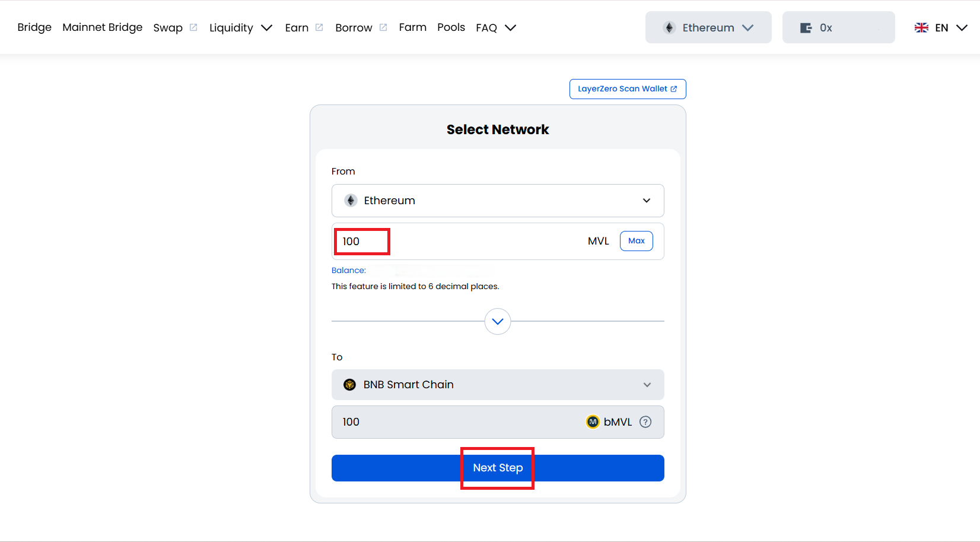The image size is (980, 542).
Task: Open the To network BNB Smart Chain dropdown
Action: tap(497, 385)
